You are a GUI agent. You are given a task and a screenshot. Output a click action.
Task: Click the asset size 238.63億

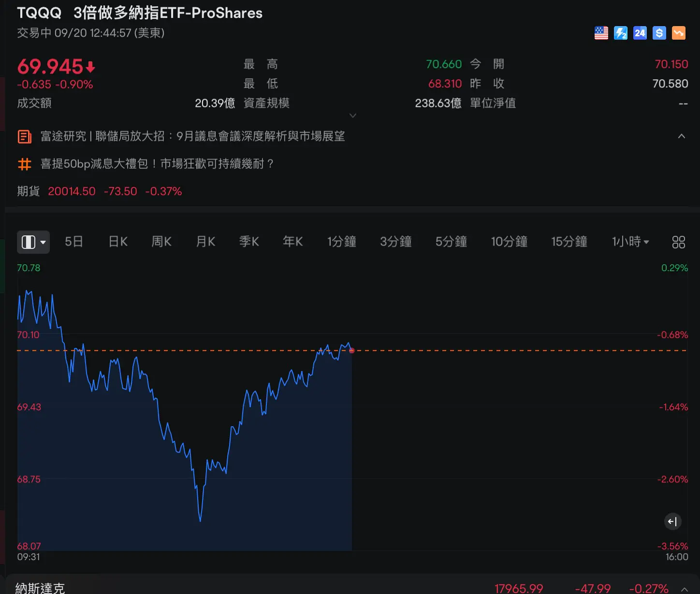[438, 103]
